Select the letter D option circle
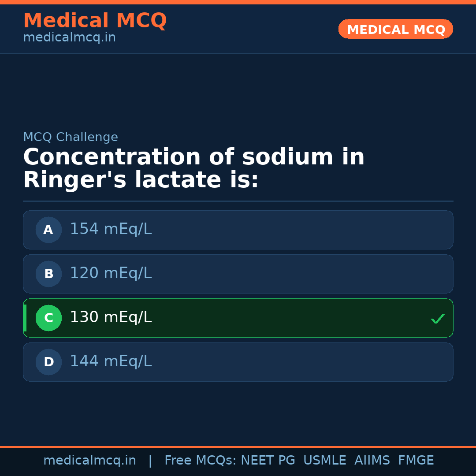The width and height of the screenshot is (476, 476). pyautogui.click(x=48, y=362)
